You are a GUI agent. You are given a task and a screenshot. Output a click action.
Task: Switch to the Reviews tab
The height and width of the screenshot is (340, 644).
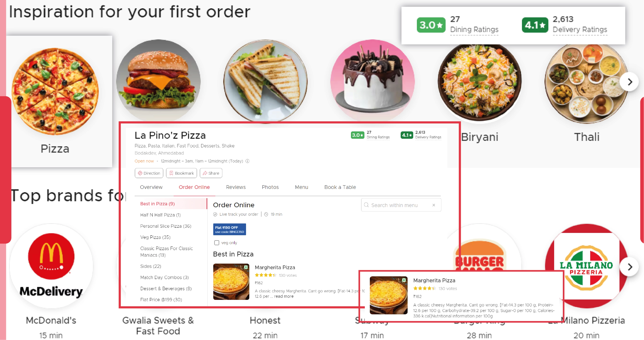236,187
